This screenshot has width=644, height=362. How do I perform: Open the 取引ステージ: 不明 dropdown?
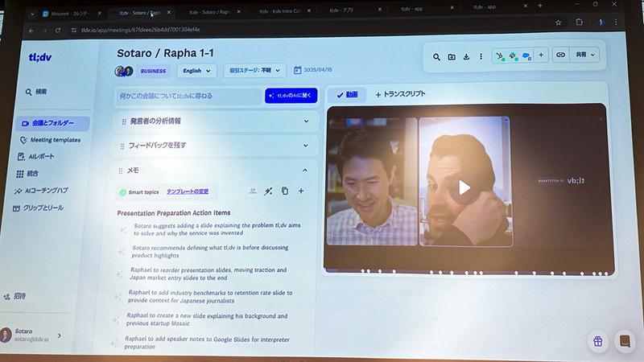point(254,71)
